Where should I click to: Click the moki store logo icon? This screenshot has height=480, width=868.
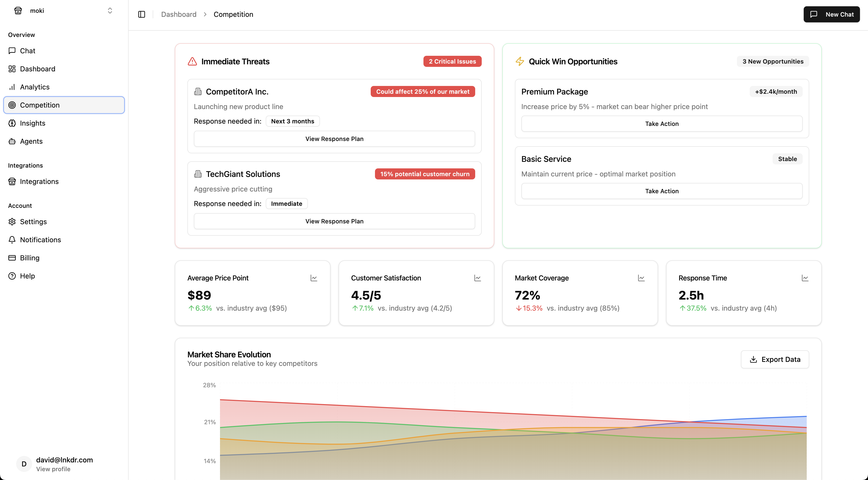18,11
